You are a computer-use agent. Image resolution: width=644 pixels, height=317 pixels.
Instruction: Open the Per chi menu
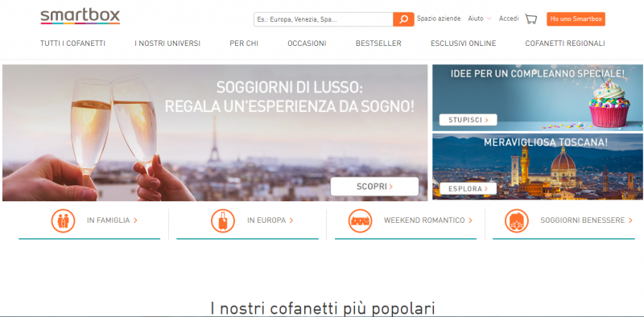pyautogui.click(x=244, y=43)
